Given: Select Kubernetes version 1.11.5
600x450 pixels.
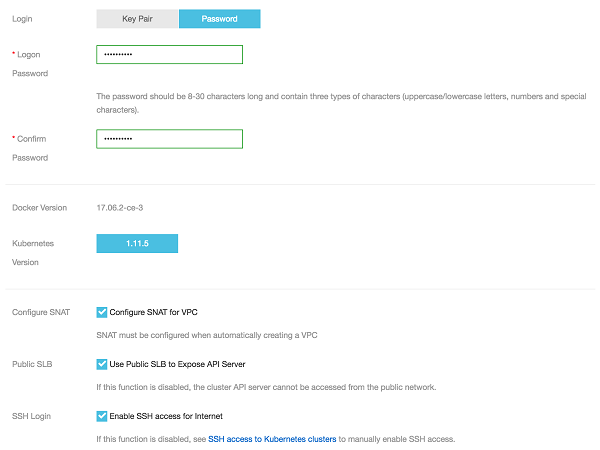Looking at the screenshot, I should (x=137, y=243).
